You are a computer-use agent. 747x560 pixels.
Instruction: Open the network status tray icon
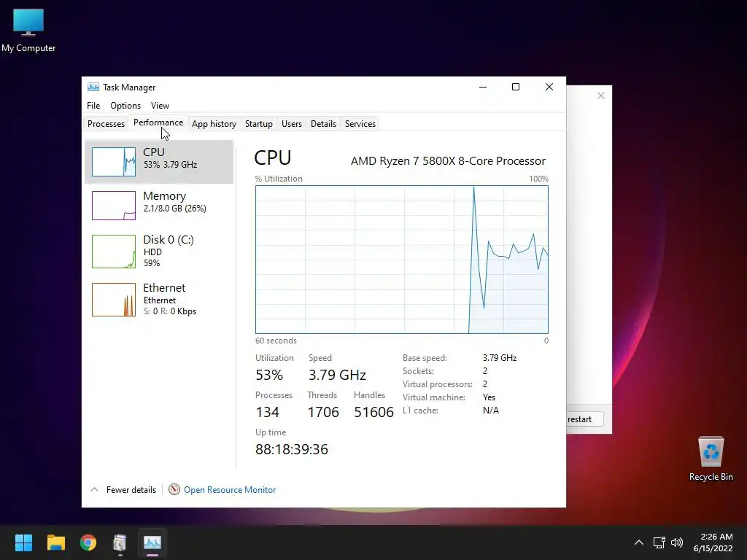659,542
